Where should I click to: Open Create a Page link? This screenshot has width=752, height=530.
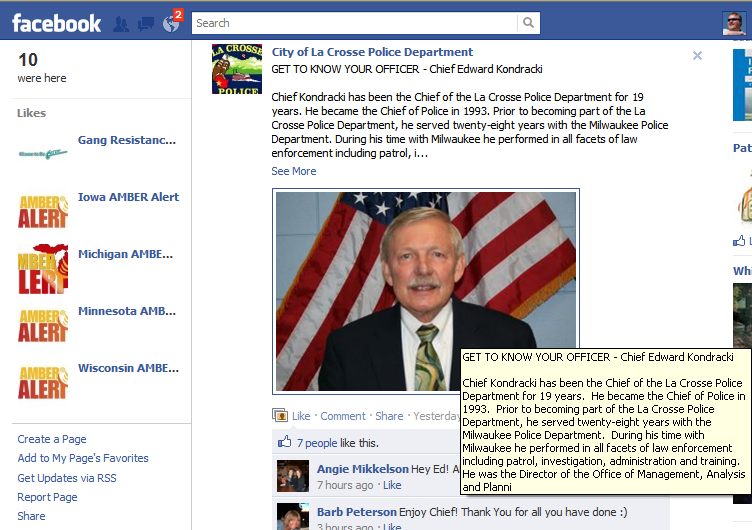point(52,439)
